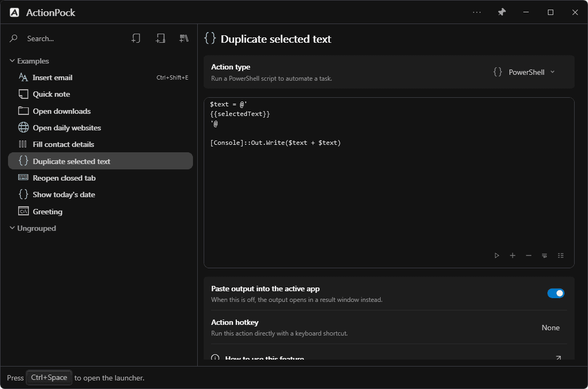588x389 pixels.
Task: Click braces icon beside Duplicate selected text item
Action: (x=23, y=161)
